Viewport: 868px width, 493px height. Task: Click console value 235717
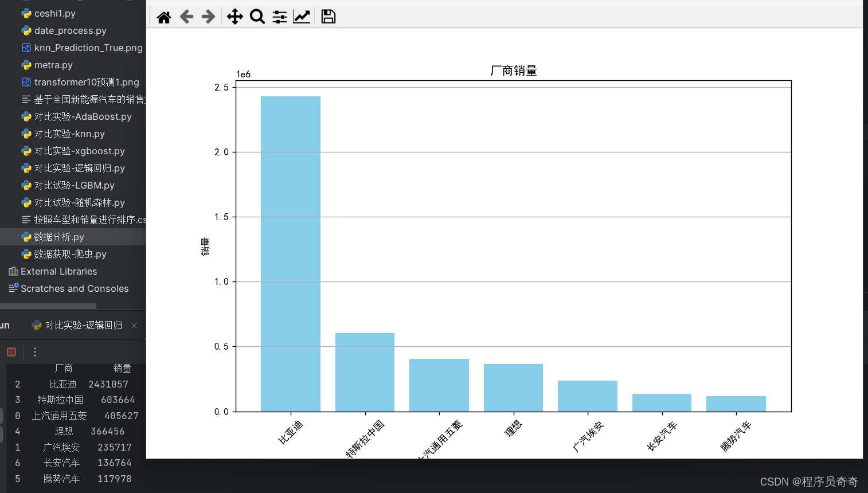(115, 447)
